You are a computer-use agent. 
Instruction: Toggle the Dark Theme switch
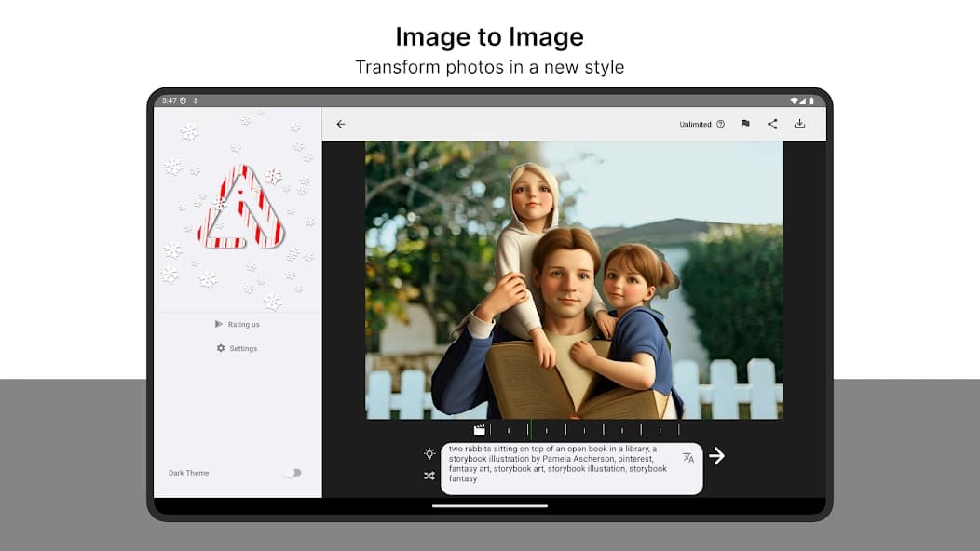tap(293, 473)
